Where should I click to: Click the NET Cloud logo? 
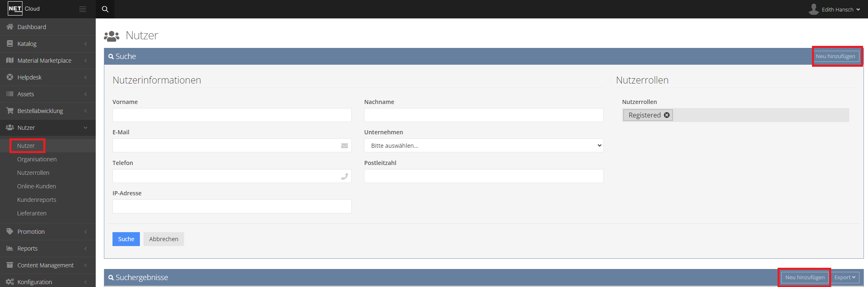click(x=24, y=9)
